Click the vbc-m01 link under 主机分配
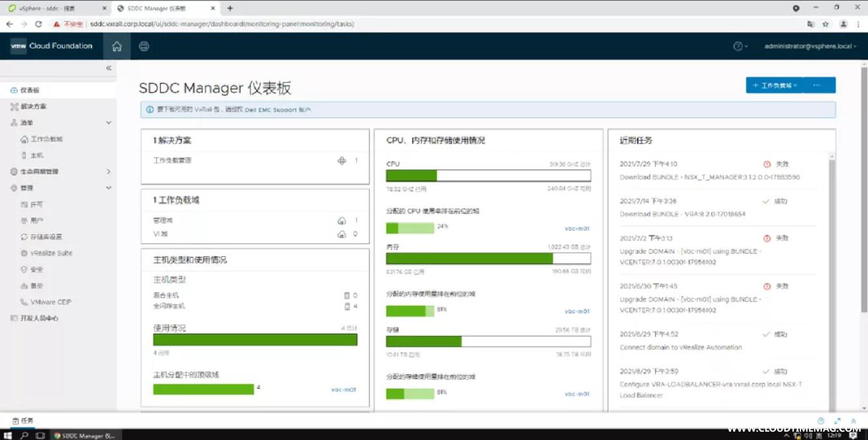The width and height of the screenshot is (868, 440). click(343, 390)
